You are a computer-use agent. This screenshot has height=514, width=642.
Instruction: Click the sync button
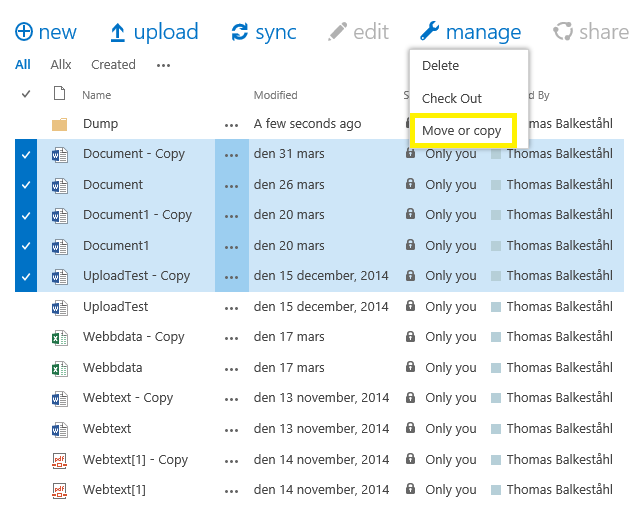pyautogui.click(x=263, y=32)
